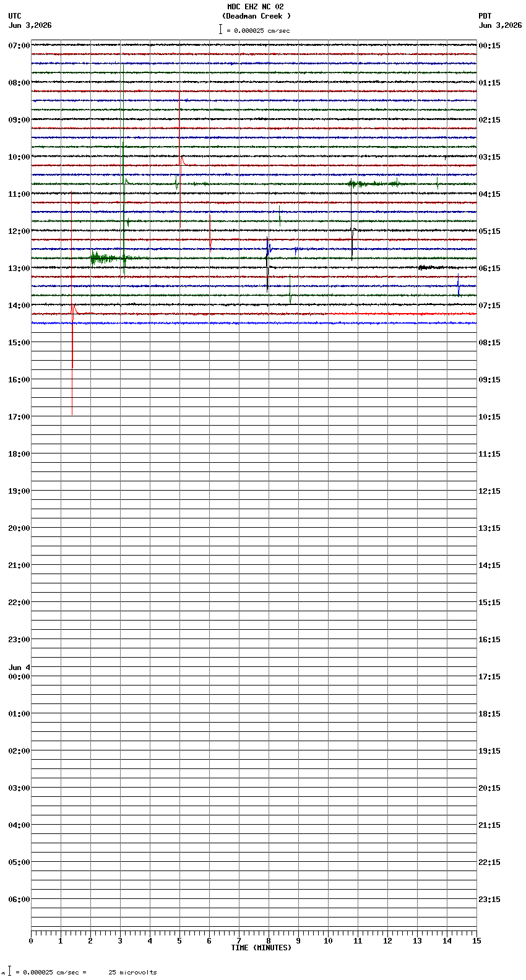This screenshot has height=980, width=526.
Task: Click the '10:15' PDT time label
Action: [x=489, y=417]
